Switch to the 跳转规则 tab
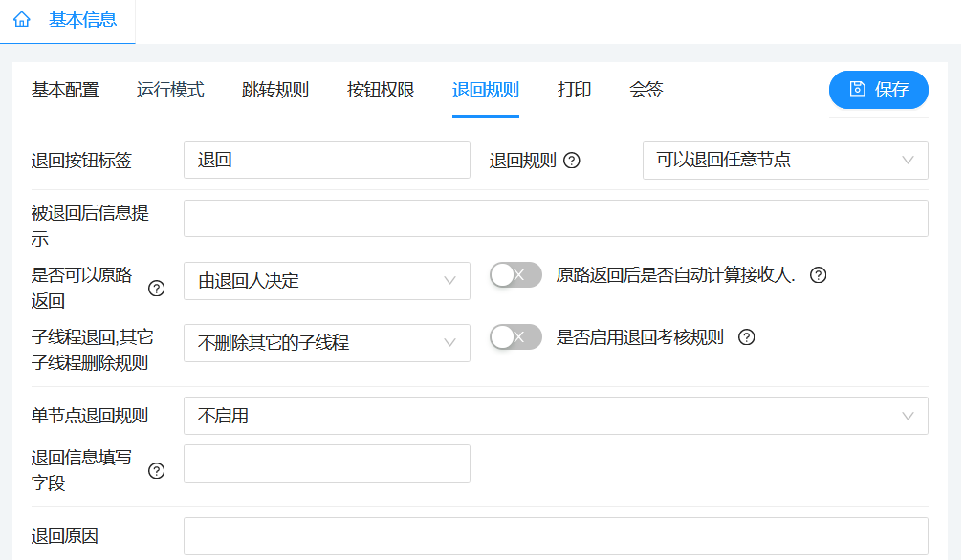Image resolution: width=964 pixels, height=560 pixels. point(274,90)
